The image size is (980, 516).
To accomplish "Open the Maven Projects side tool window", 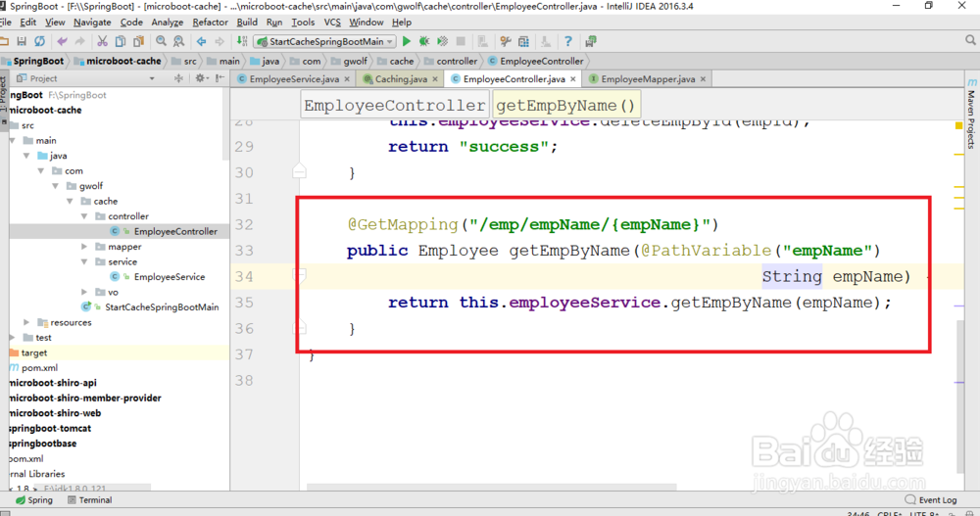I will (970, 114).
